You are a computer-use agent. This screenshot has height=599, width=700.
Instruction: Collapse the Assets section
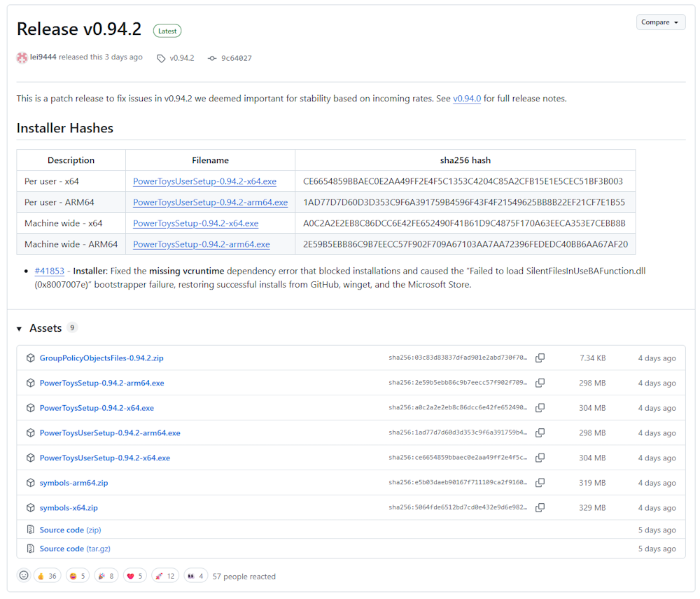pyautogui.click(x=19, y=328)
